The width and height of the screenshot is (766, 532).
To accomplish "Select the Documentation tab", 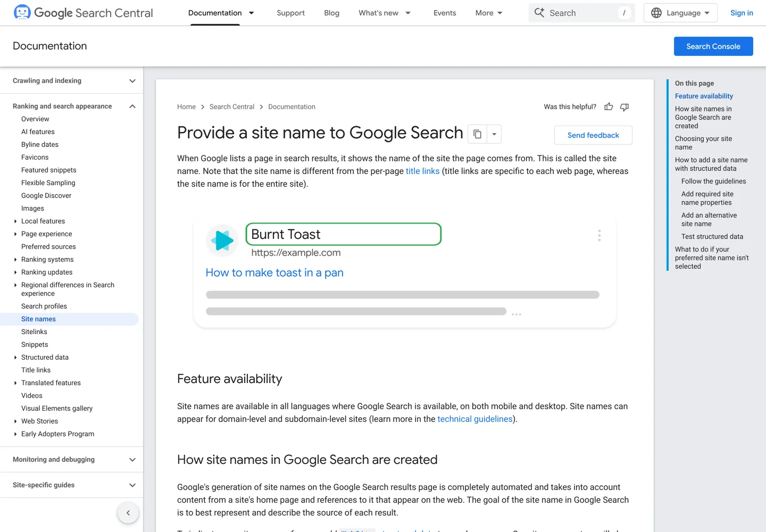I will 215,13.
